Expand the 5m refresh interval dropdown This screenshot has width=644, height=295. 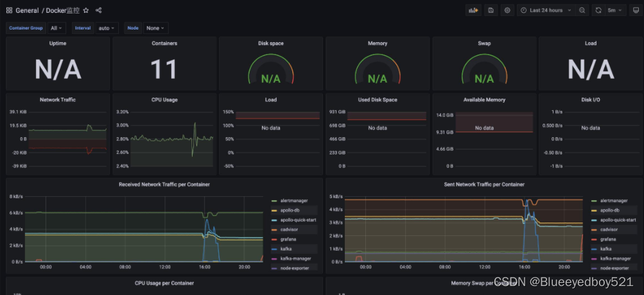point(615,10)
